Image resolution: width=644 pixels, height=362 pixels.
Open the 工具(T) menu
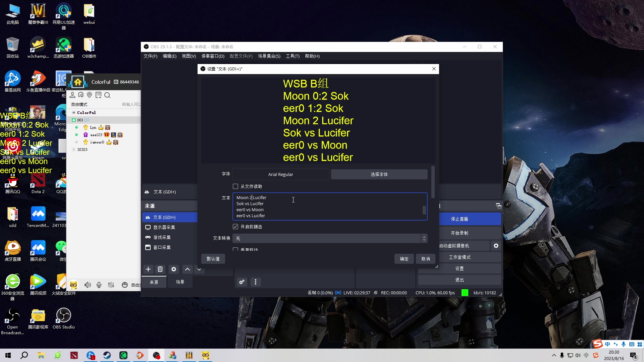click(x=292, y=56)
